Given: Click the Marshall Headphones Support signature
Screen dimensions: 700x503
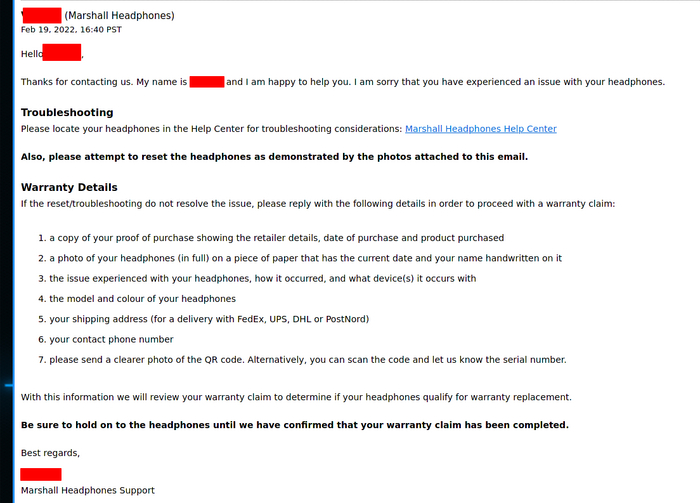Looking at the screenshot, I should pos(88,491).
